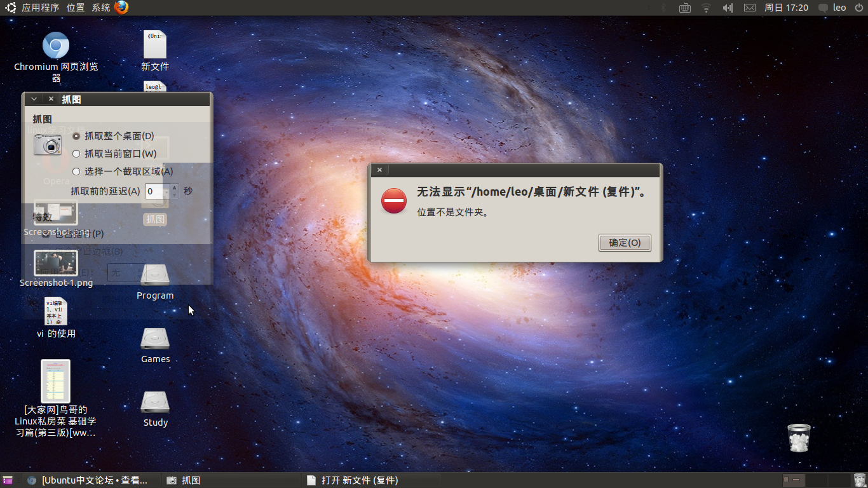Open the chat status bubble icon
Screen dimensions: 868x488
point(823,8)
